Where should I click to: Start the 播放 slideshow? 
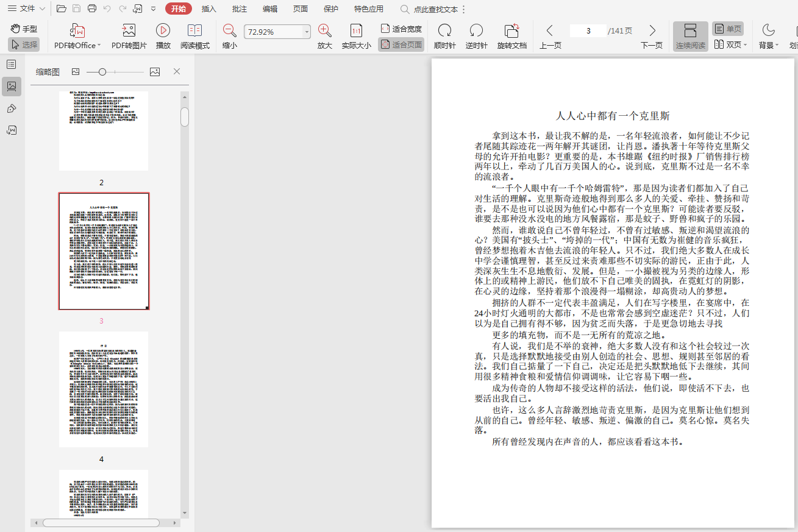coord(163,36)
